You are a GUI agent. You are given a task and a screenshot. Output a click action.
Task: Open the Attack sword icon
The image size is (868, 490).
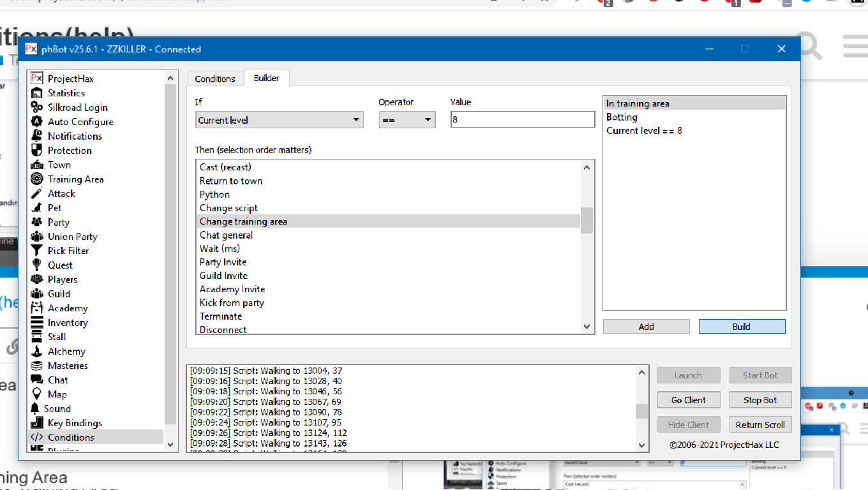(37, 193)
